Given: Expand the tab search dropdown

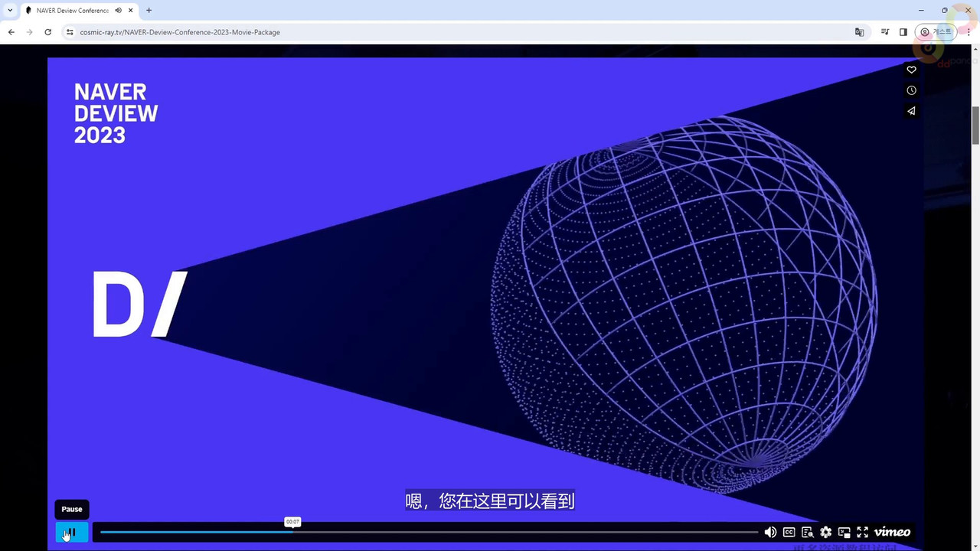Looking at the screenshot, I should tap(10, 11).
